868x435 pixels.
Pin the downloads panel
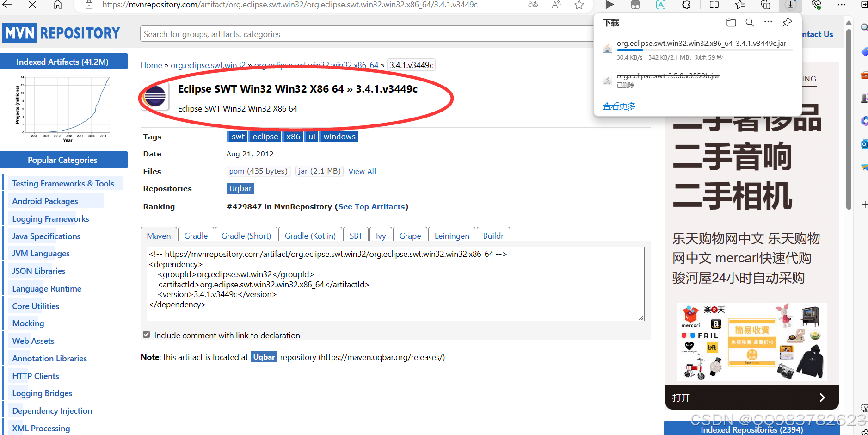click(787, 22)
